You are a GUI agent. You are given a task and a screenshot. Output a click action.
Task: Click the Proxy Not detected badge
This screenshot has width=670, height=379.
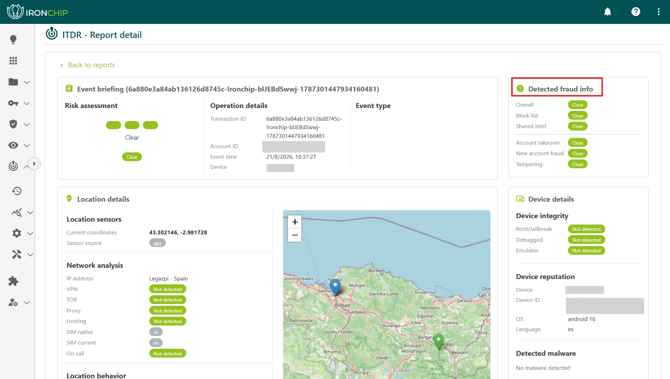pyautogui.click(x=168, y=311)
